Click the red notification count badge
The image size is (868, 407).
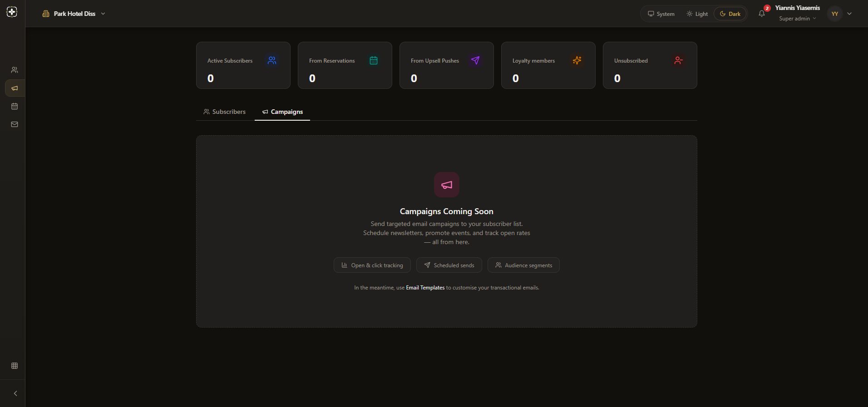coord(767,8)
